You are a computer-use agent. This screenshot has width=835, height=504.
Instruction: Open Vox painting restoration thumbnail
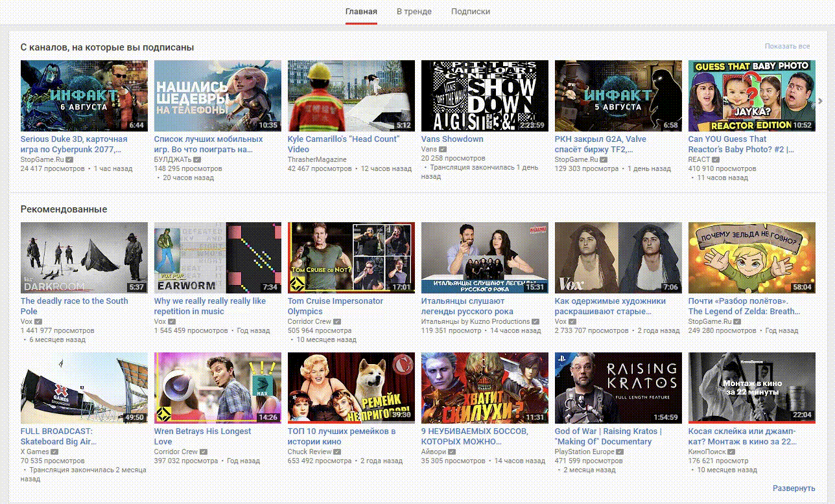618,258
